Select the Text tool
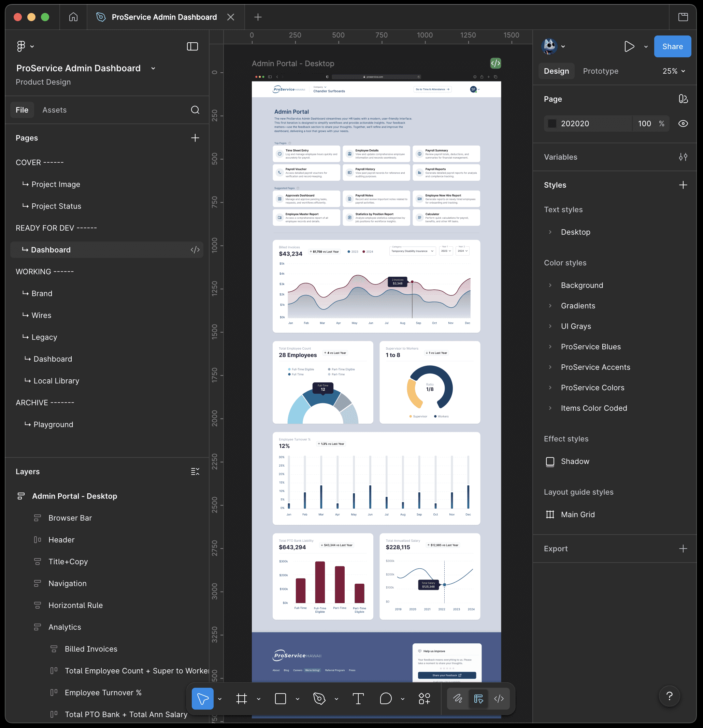Viewport: 703px width, 728px height. pyautogui.click(x=358, y=699)
